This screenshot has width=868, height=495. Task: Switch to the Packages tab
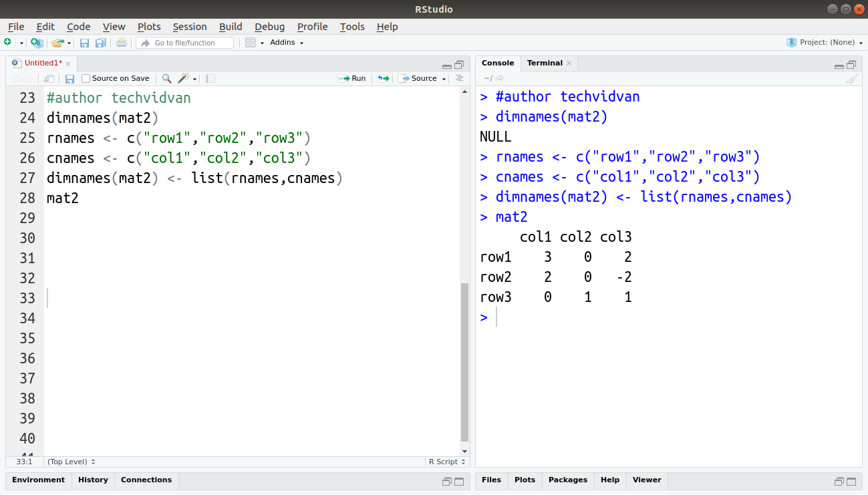(567, 480)
